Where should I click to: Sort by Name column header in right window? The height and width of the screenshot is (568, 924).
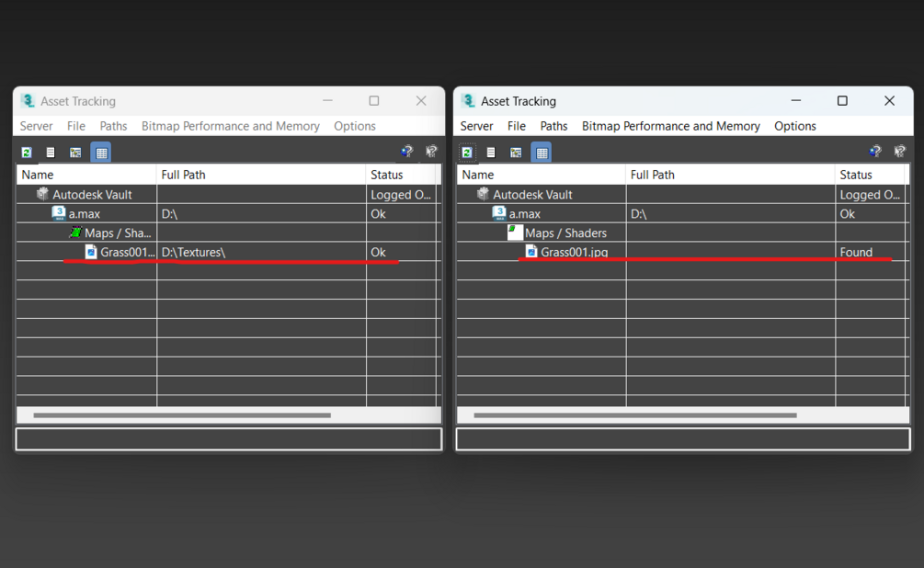(x=541, y=175)
